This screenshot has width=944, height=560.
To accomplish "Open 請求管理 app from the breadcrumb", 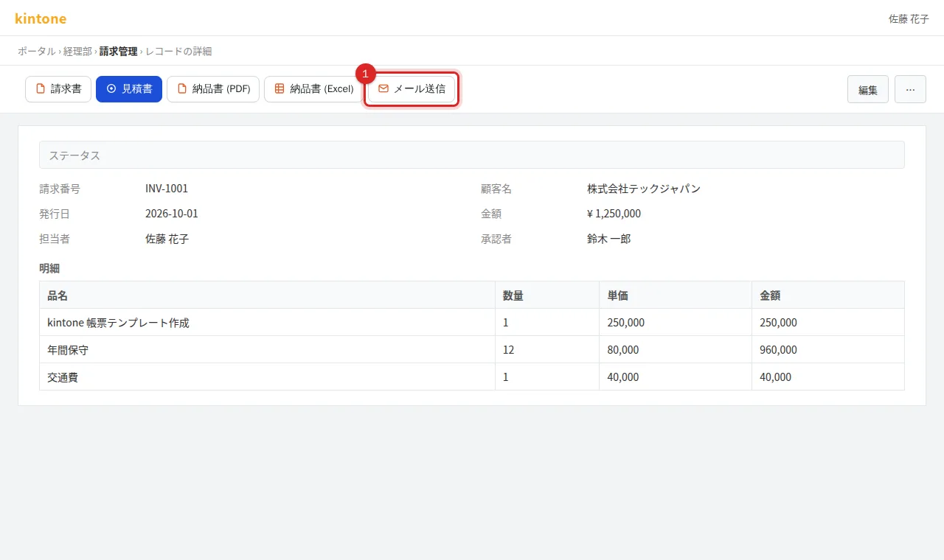I will [x=119, y=51].
